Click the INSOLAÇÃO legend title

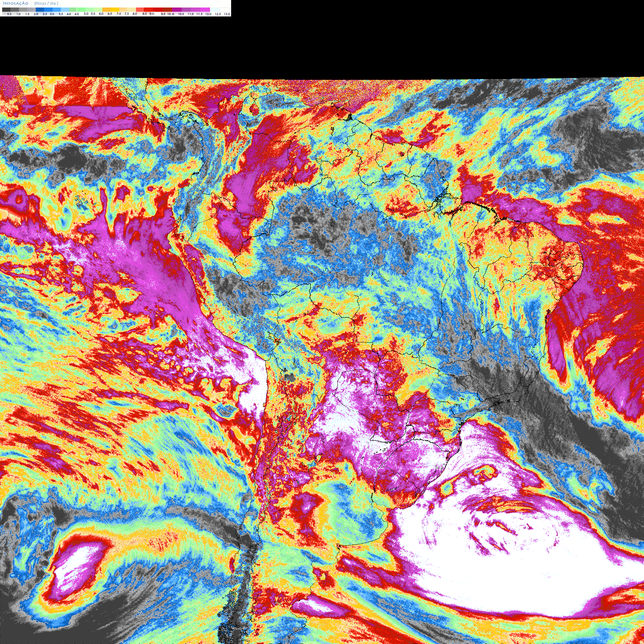tap(16, 3)
